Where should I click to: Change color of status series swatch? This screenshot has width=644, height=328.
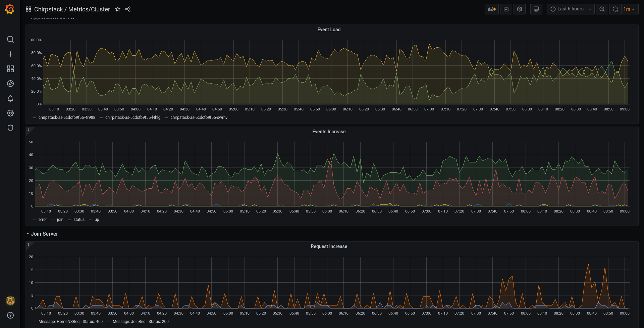click(x=69, y=220)
